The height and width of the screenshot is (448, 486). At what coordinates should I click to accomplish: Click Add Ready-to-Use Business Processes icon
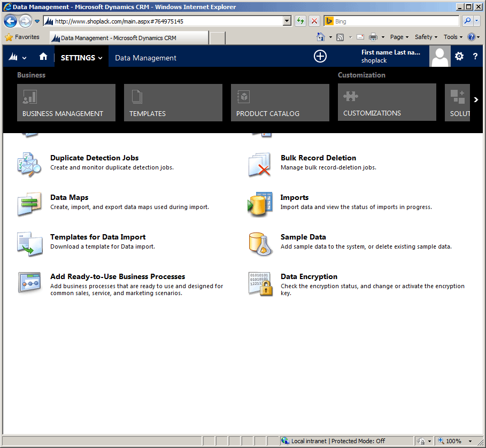29,282
